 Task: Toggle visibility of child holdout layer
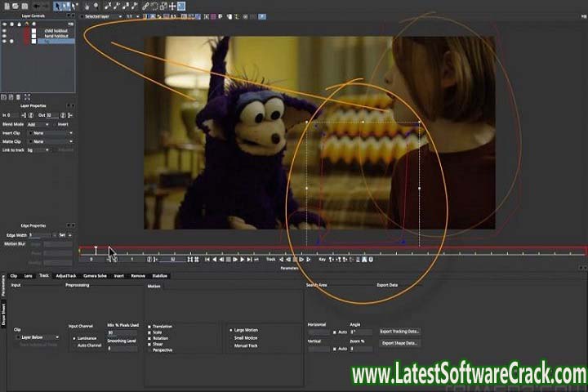click(5, 31)
